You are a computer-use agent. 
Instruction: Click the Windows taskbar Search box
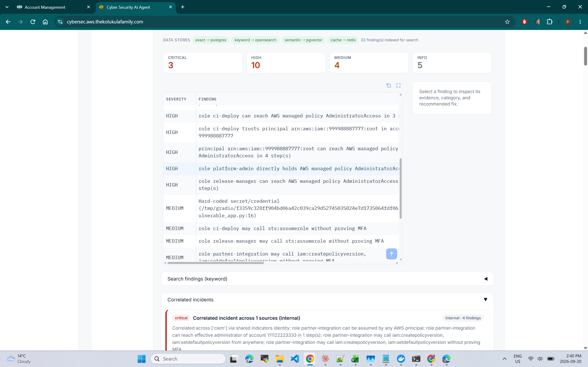(188, 359)
